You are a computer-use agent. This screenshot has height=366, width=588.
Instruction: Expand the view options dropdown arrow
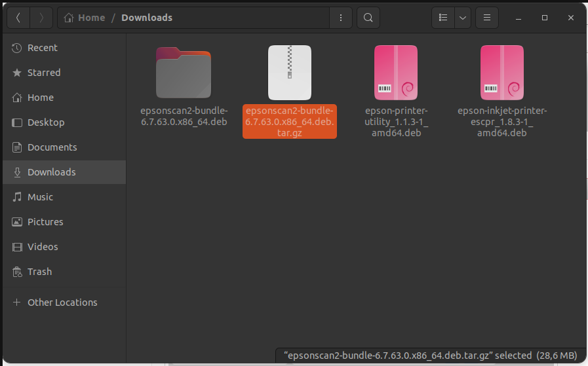(463, 18)
